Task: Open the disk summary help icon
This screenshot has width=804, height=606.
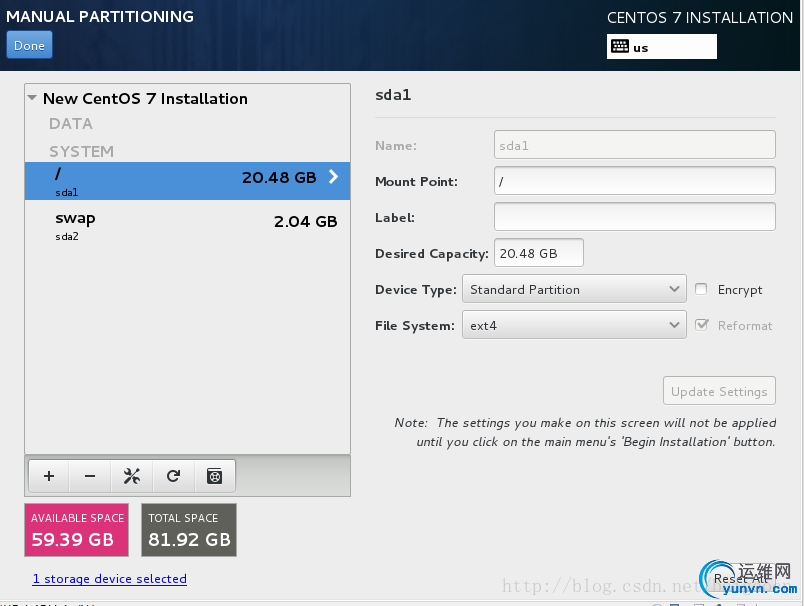Action: tap(215, 476)
